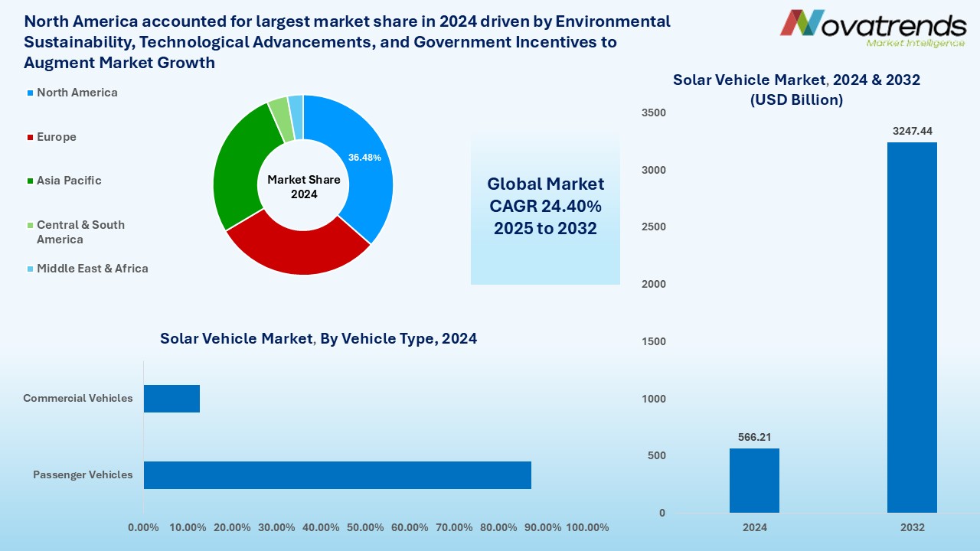Select Middle East & Africa legend entry
980x551 pixels.
tap(92, 269)
